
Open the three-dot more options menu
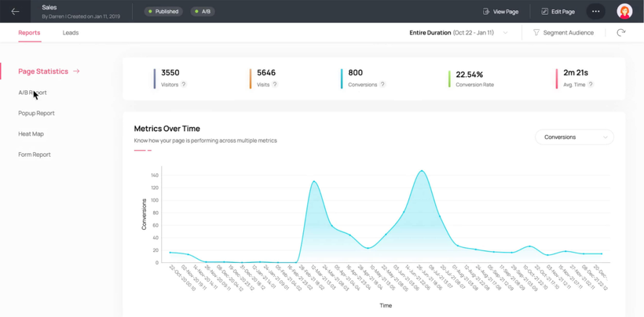point(596,12)
